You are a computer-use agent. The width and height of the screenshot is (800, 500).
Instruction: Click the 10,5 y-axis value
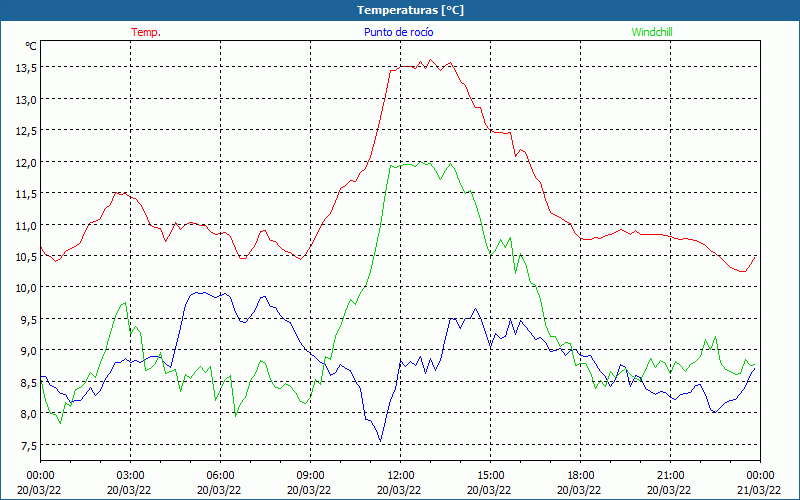coord(26,258)
